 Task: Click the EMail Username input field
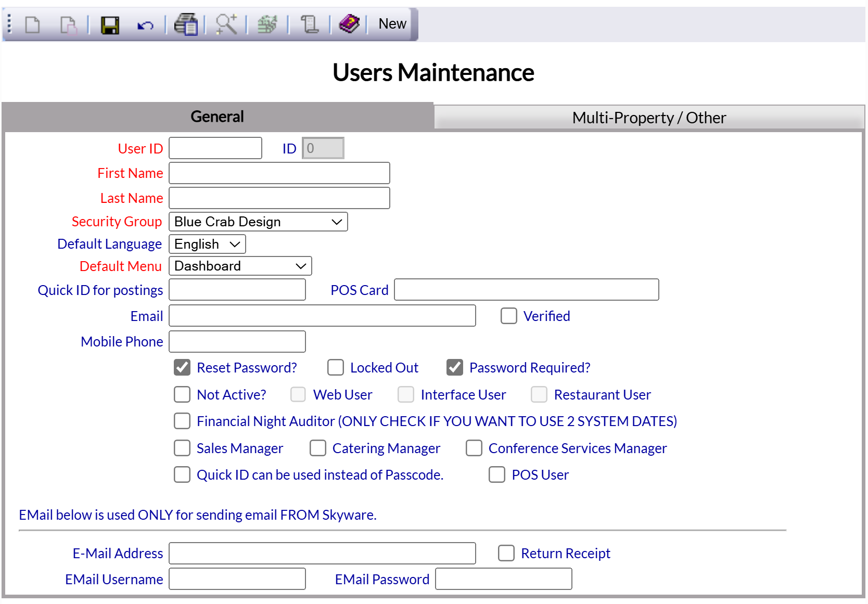(237, 579)
